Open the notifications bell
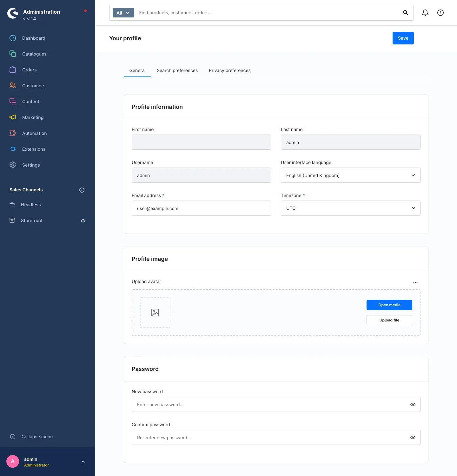The width and height of the screenshot is (457, 476). pyautogui.click(x=425, y=13)
